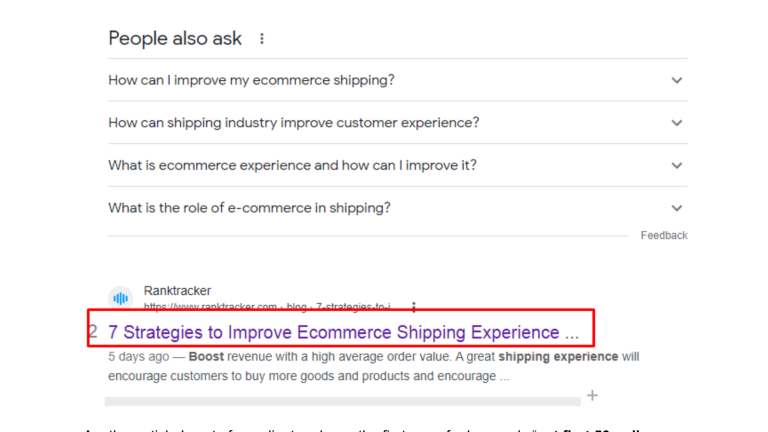
Task: Click the People also ask heading
Action: pos(175,38)
